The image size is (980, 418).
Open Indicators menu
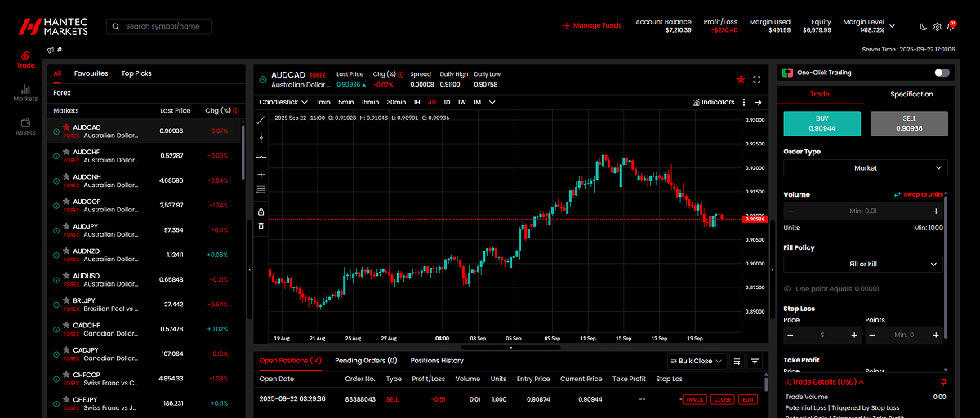[713, 103]
